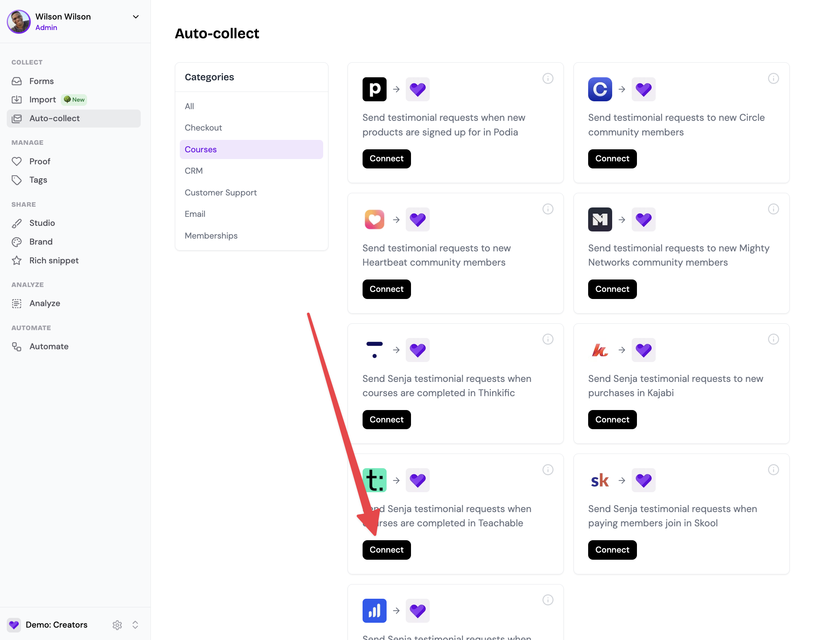Click the Rich snippet star icon

[x=17, y=261]
